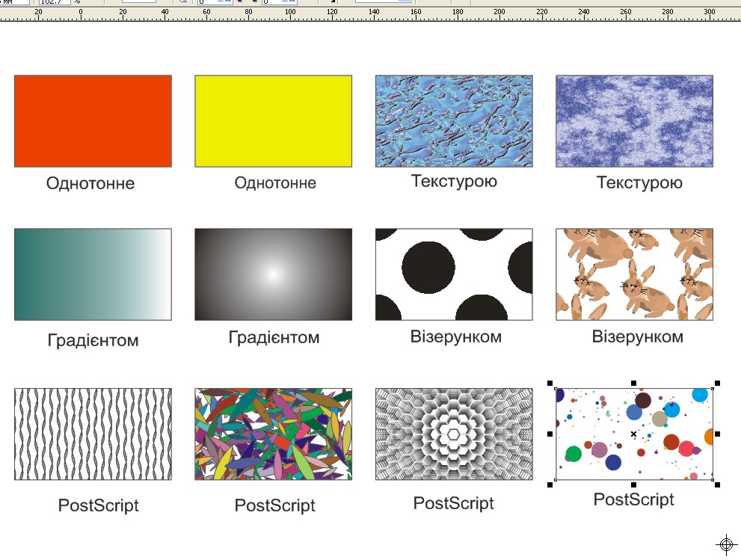Viewport: 741px width, 560px height.
Task: Click 'PostScript' label under the colorful leaves
Action: 275,505
